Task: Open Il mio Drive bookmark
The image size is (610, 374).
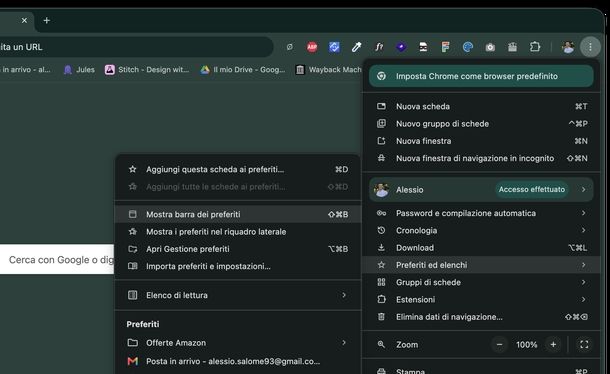Action: (243, 70)
